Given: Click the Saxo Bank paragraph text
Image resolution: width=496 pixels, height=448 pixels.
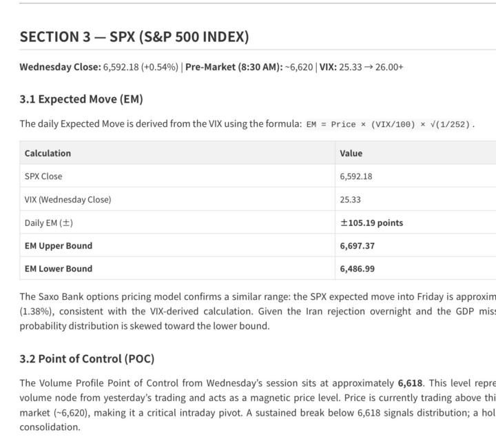Looking at the screenshot, I should [258, 312].
